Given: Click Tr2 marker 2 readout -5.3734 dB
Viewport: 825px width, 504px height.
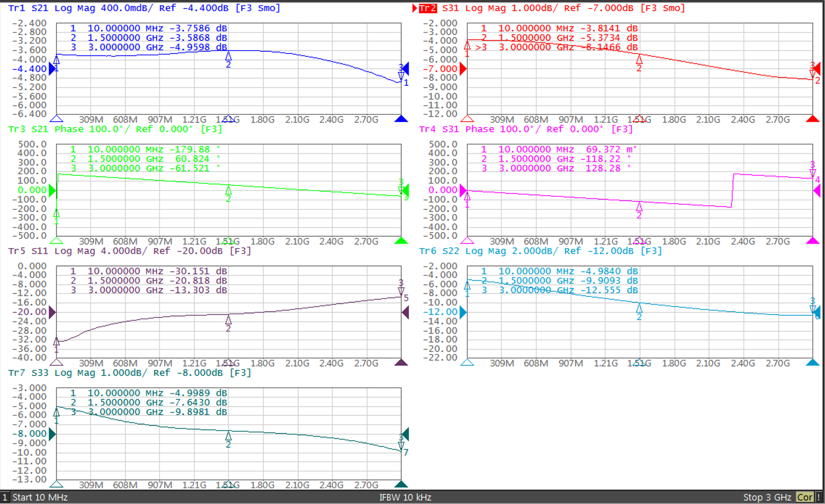Looking at the screenshot, I should (560, 38).
